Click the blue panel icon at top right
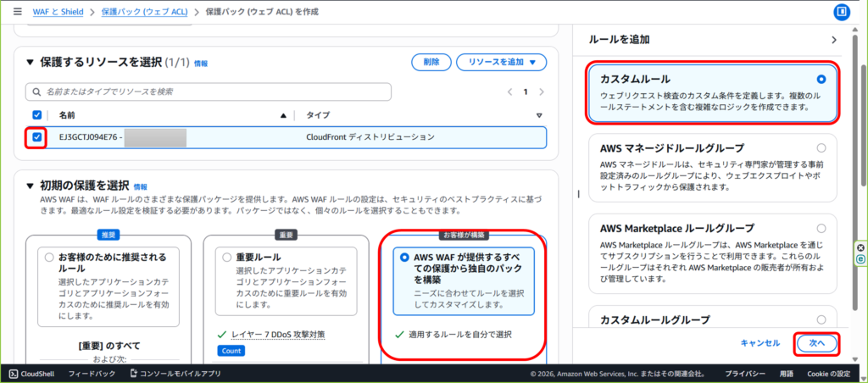 click(842, 12)
